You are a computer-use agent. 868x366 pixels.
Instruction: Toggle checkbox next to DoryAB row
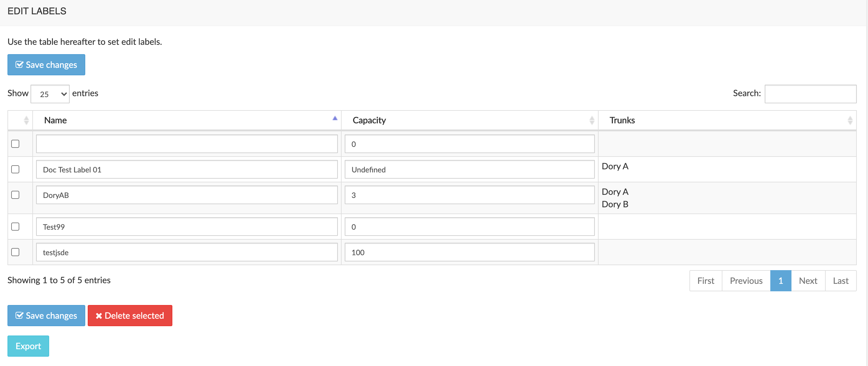(16, 194)
